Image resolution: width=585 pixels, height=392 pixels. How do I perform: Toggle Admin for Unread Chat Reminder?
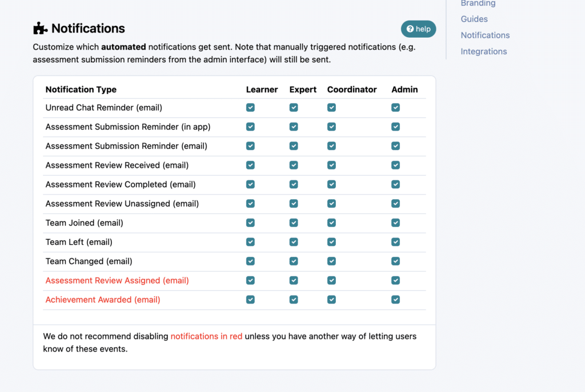[395, 107]
